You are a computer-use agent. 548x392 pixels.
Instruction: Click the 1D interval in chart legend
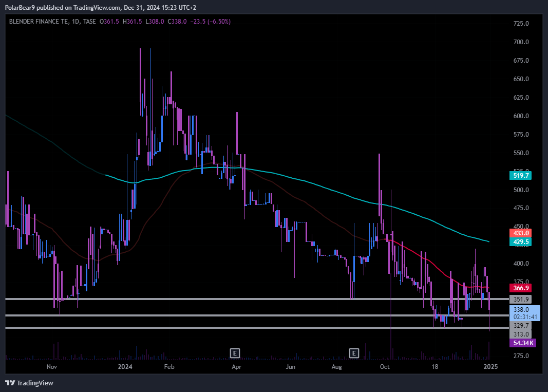75,22
